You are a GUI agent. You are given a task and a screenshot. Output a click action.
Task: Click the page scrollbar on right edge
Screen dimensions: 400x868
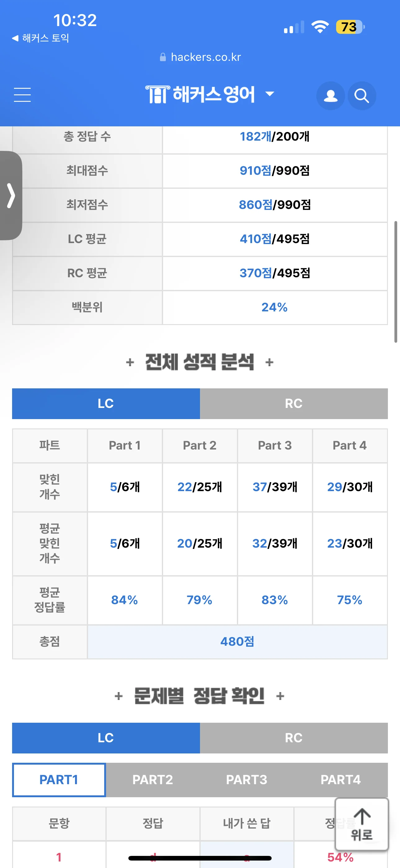tap(396, 282)
